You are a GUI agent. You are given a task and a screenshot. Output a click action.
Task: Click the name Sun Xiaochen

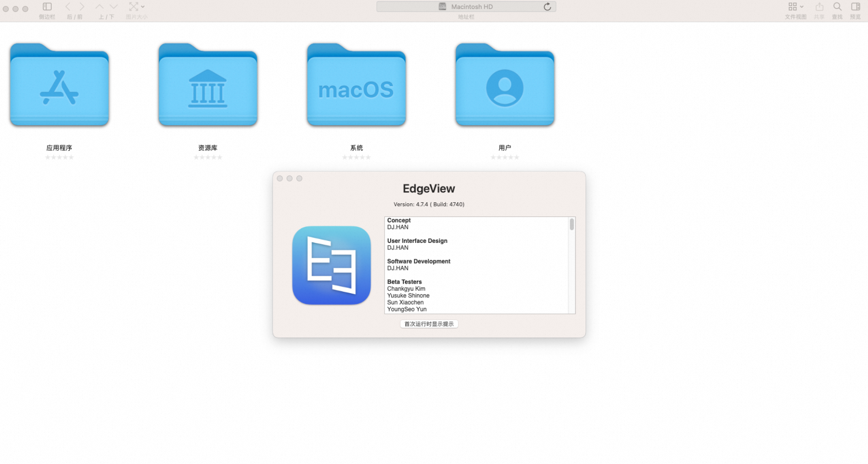[405, 303]
